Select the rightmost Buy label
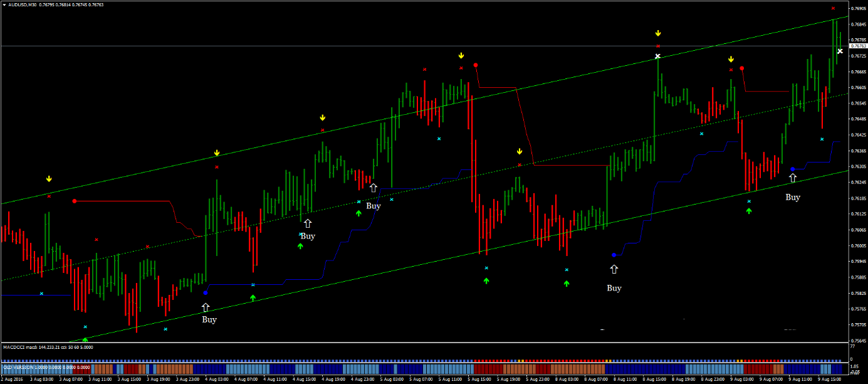This screenshot has height=384, width=868. [793, 197]
